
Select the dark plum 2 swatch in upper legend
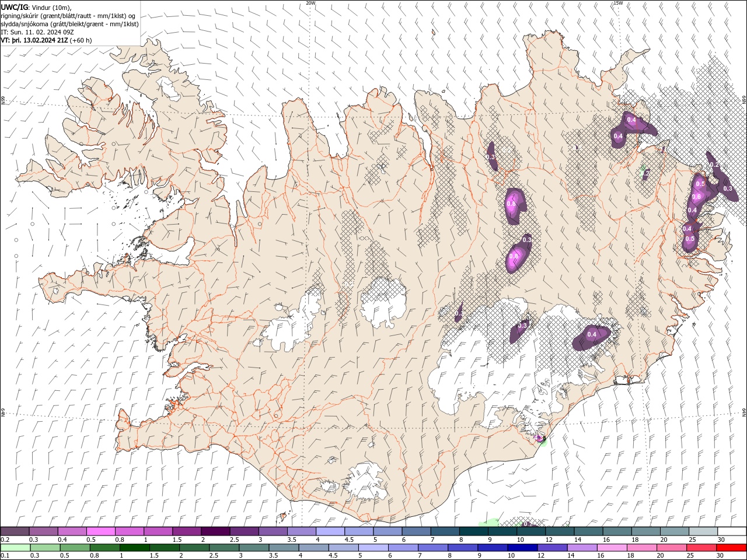click(215, 531)
